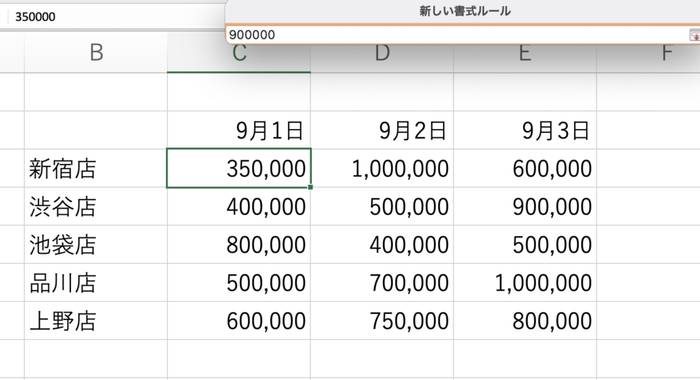
Task: Click the 池袋店 label cell
Action: coord(96,245)
